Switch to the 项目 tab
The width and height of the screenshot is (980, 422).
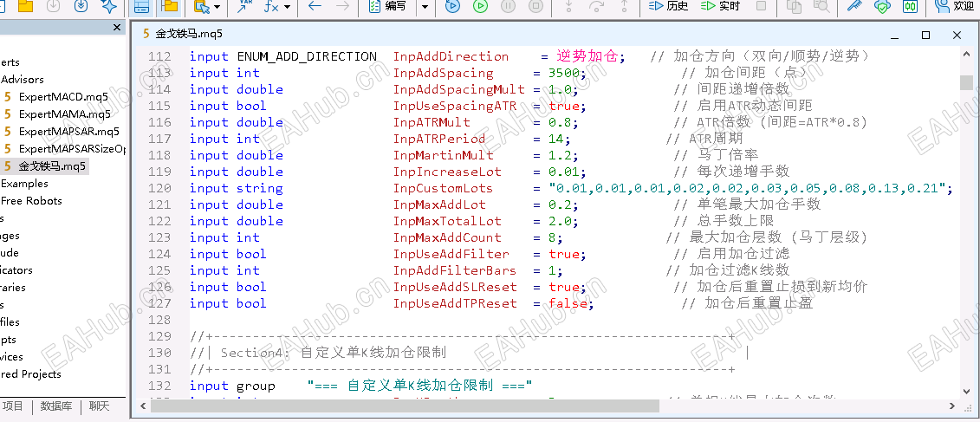pos(12,406)
